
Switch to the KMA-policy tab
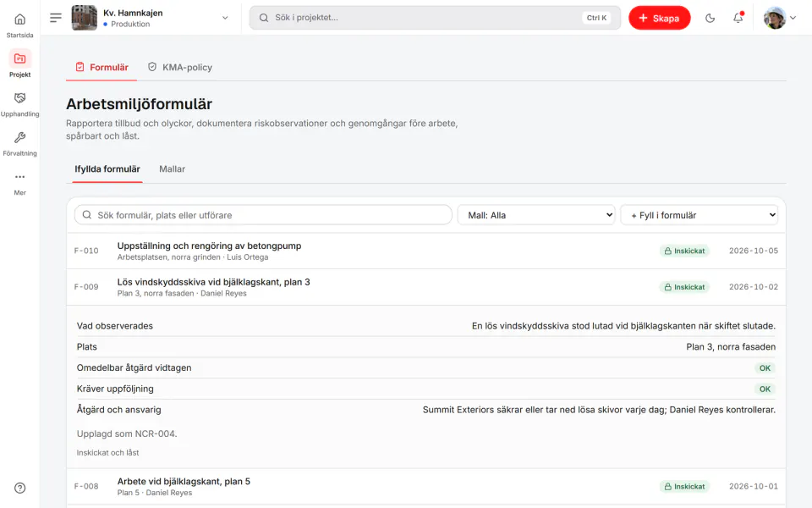tap(179, 68)
